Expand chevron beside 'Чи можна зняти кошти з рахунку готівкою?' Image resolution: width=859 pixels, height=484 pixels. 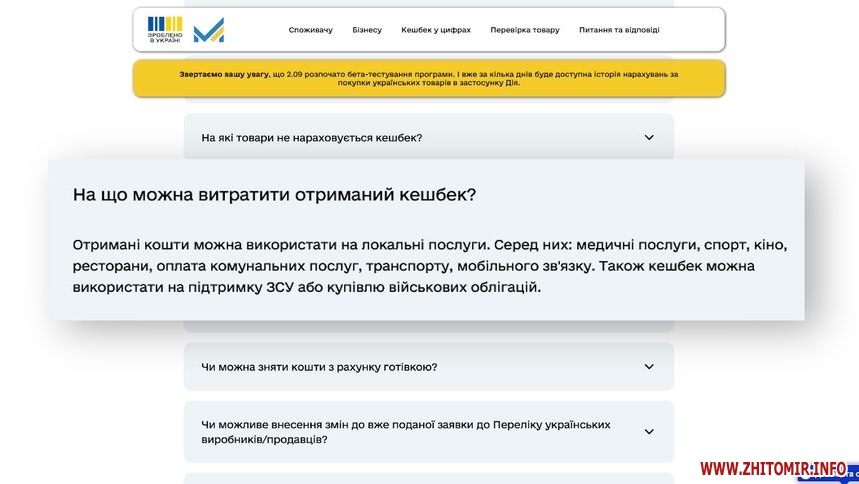click(x=649, y=367)
